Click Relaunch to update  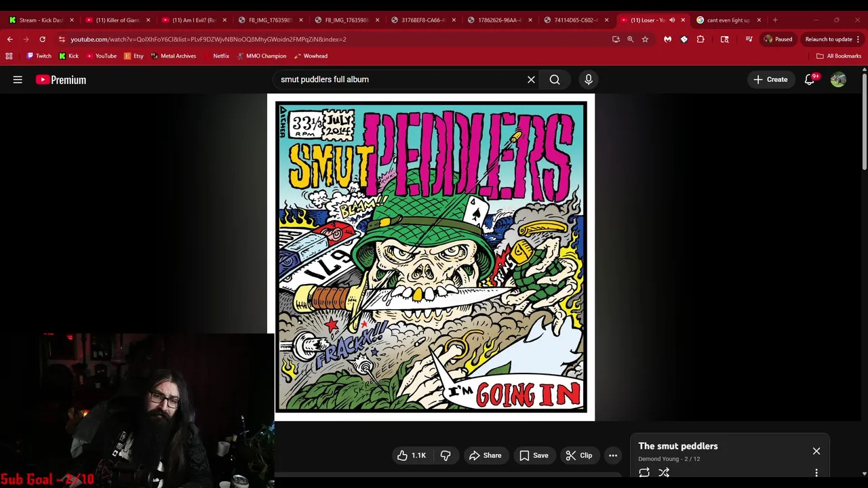tap(833, 39)
